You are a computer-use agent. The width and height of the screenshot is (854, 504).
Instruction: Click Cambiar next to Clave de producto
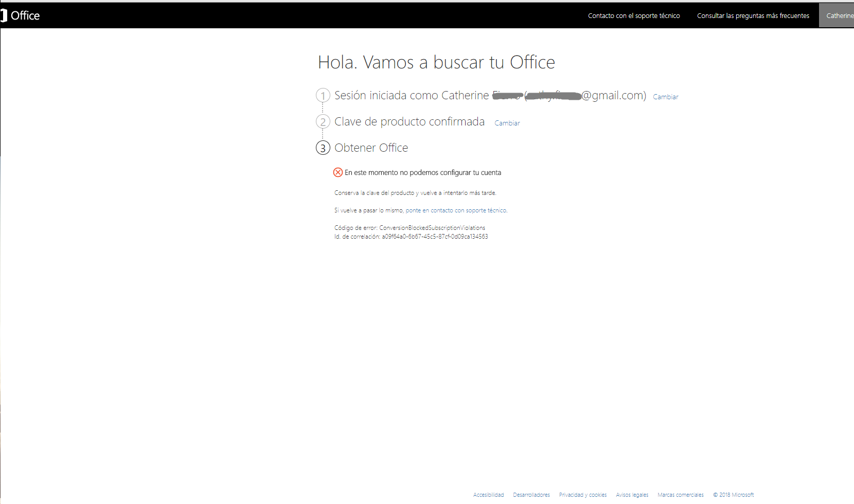coord(507,123)
